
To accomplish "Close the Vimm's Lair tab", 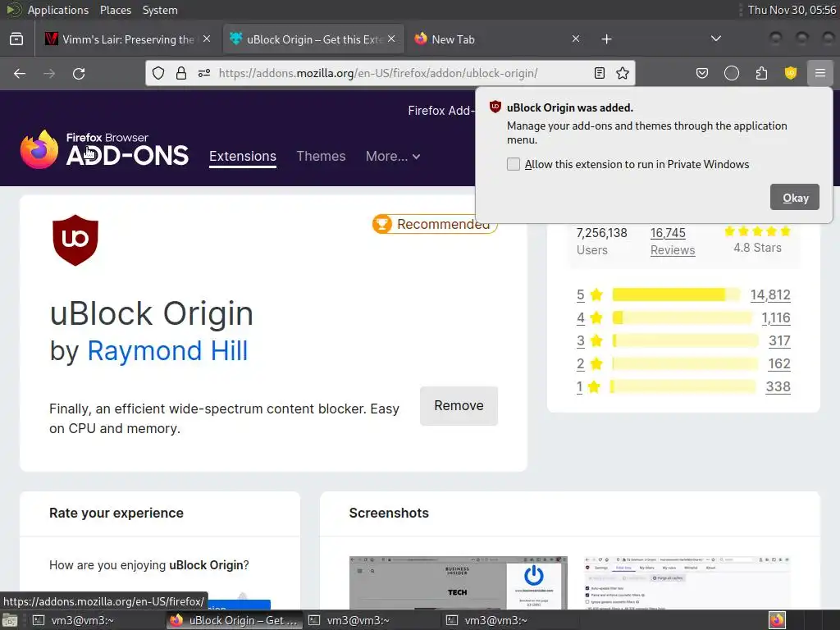I will (x=207, y=39).
